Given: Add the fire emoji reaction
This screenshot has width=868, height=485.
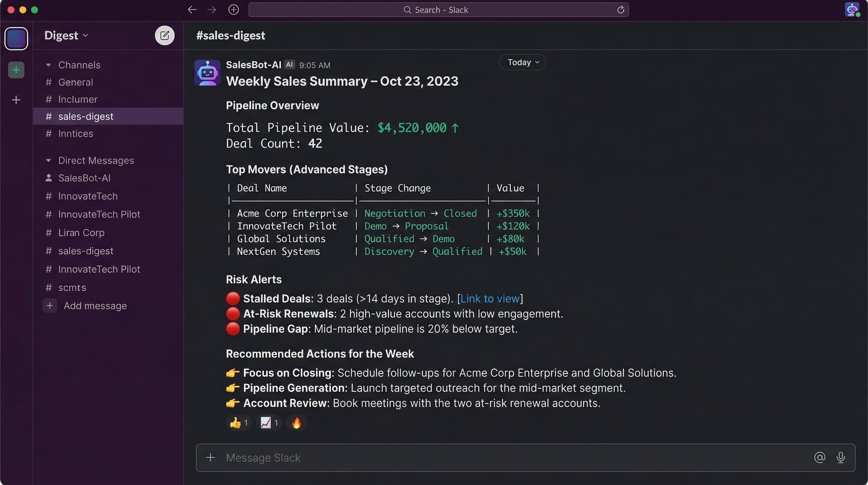Looking at the screenshot, I should click(x=296, y=423).
